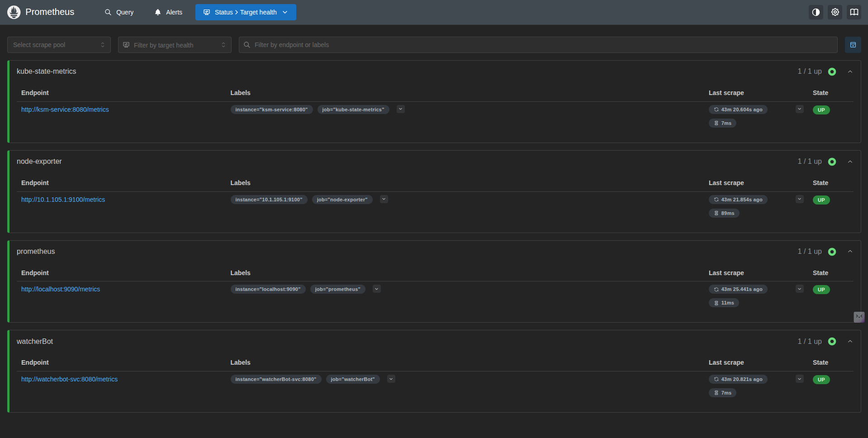Click the green health ring for kube-state-metrics
The width and height of the screenshot is (868, 438).
pyautogui.click(x=832, y=71)
